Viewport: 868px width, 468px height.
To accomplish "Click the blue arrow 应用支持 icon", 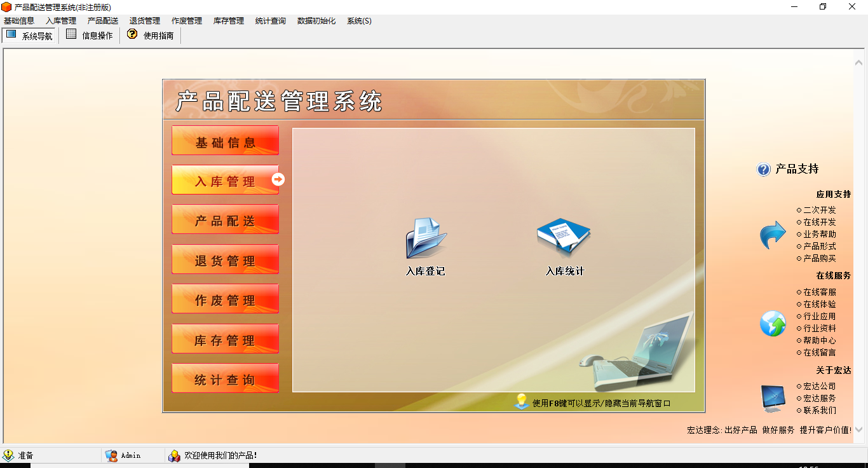I will click(x=773, y=235).
